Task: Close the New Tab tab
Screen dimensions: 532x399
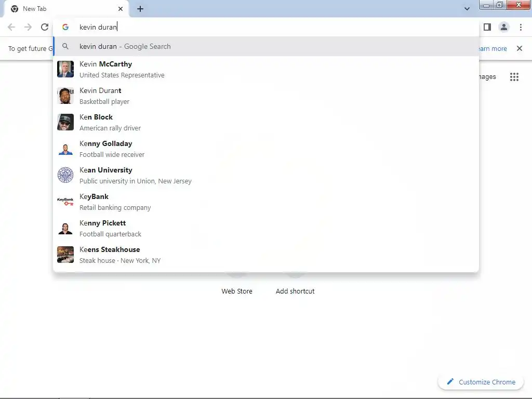Action: pos(121,9)
